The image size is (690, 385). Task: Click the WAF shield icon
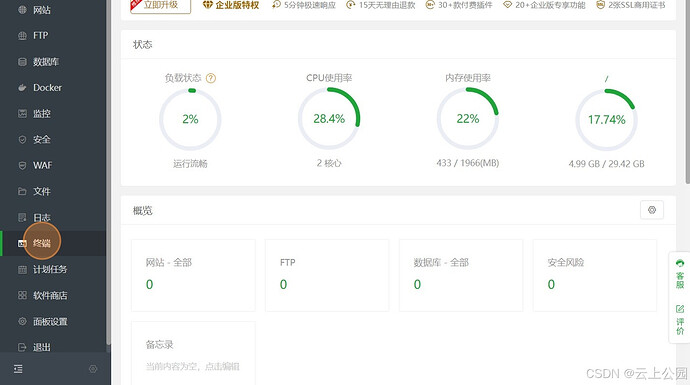pos(22,165)
